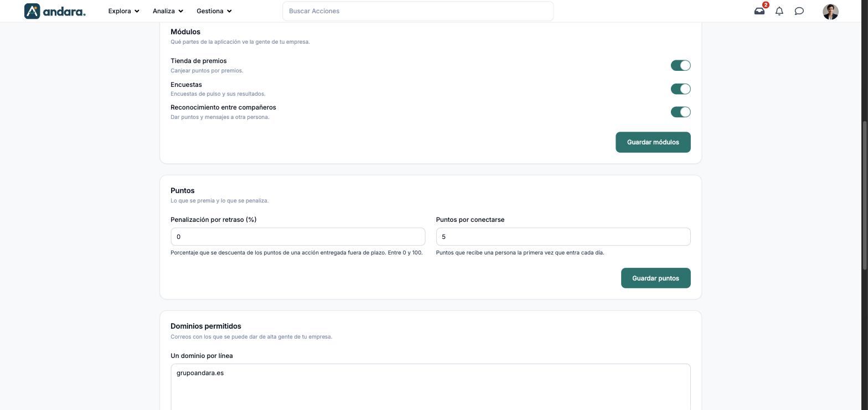Toggle off Tienda de premios module
The height and width of the screenshot is (410, 868).
[x=680, y=65]
